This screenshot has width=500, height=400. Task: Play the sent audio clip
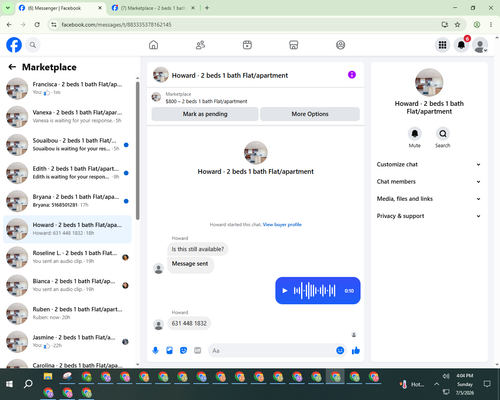[x=285, y=291]
